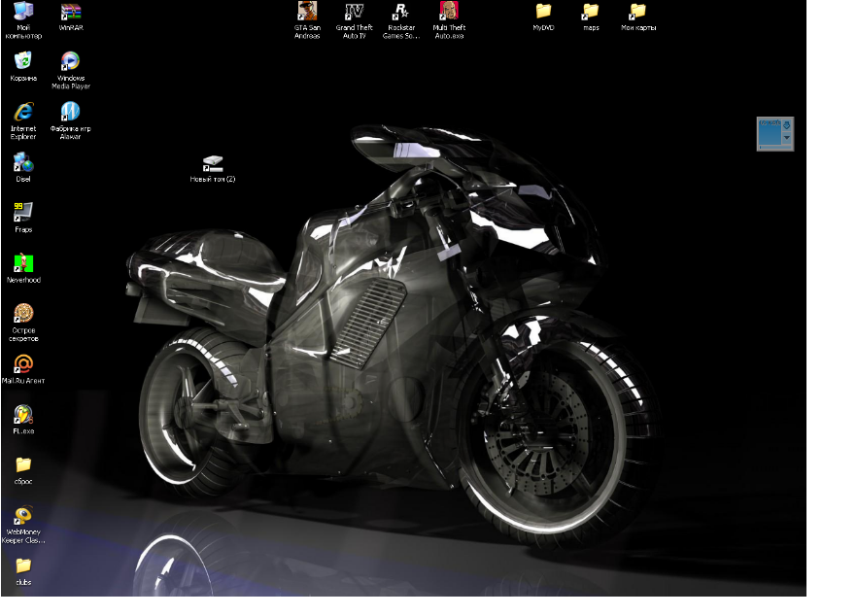Screen dimensions: 857x616
Task: Select the Rockstar Games Social Club shortcut
Action: point(399,12)
